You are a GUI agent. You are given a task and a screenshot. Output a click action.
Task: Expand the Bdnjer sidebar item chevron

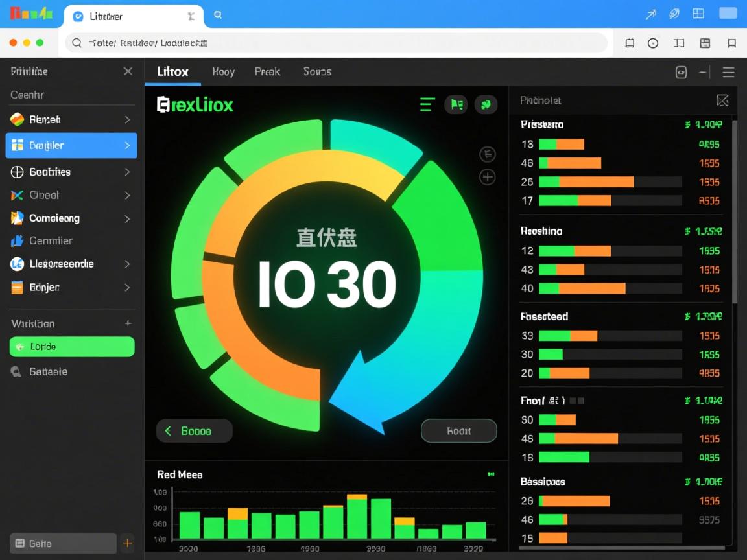tap(127, 288)
